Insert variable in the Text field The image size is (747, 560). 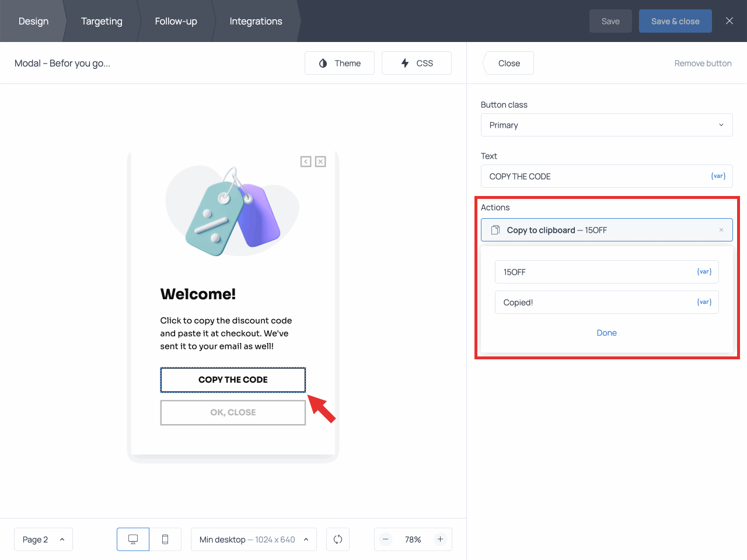tap(718, 176)
